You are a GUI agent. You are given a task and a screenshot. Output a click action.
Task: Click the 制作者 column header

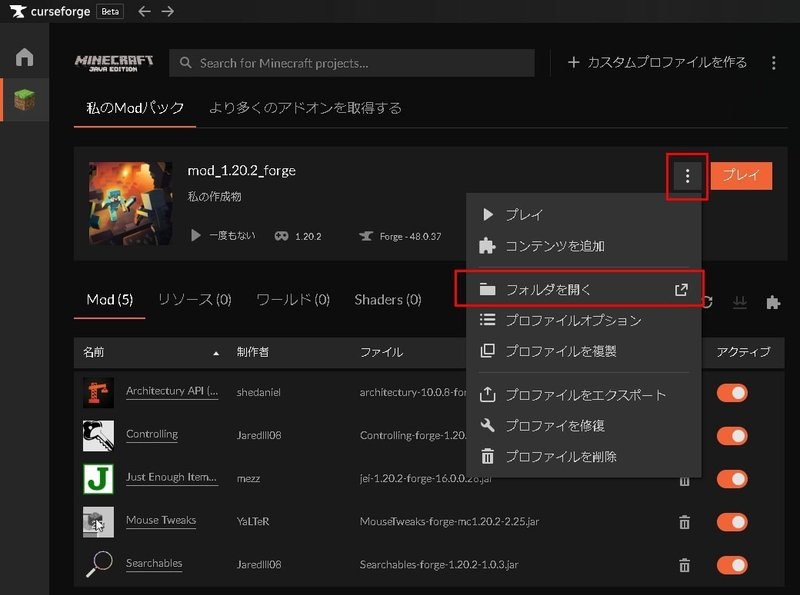[x=253, y=352]
